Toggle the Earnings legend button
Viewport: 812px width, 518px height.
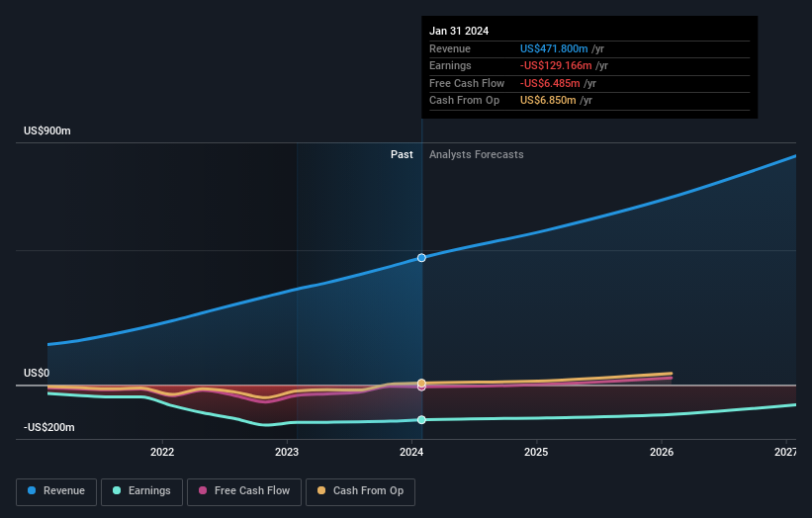pyautogui.click(x=141, y=491)
